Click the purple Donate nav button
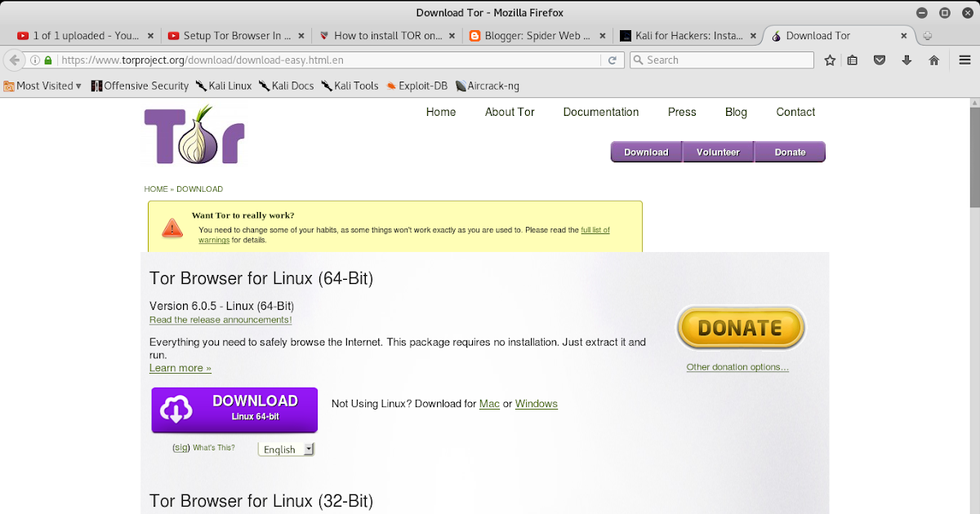Screen dimensions: 980x514 pyautogui.click(x=790, y=152)
